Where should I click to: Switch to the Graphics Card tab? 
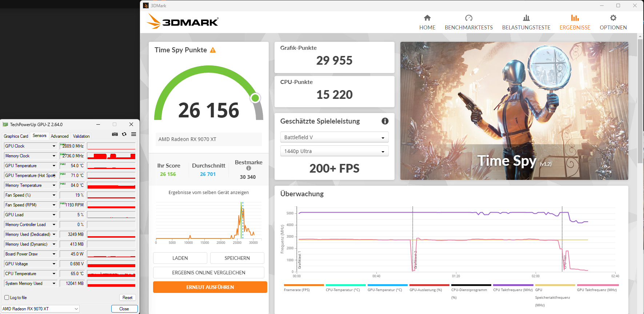pyautogui.click(x=16, y=136)
